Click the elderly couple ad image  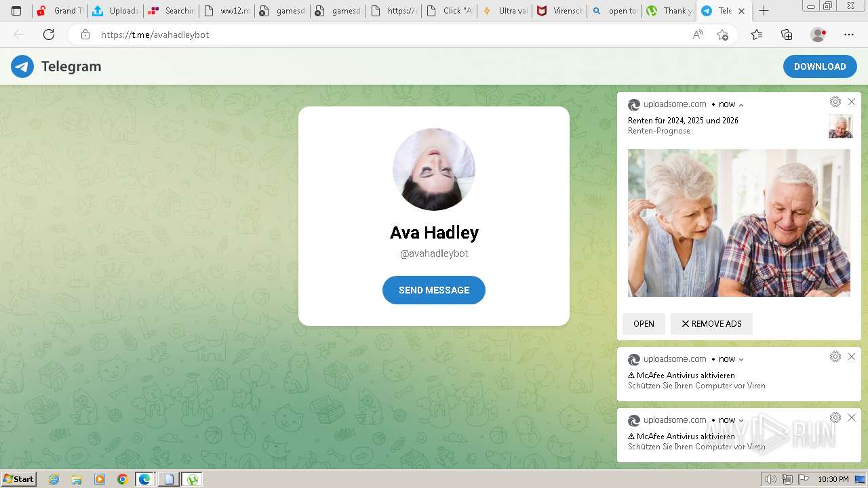coord(739,223)
